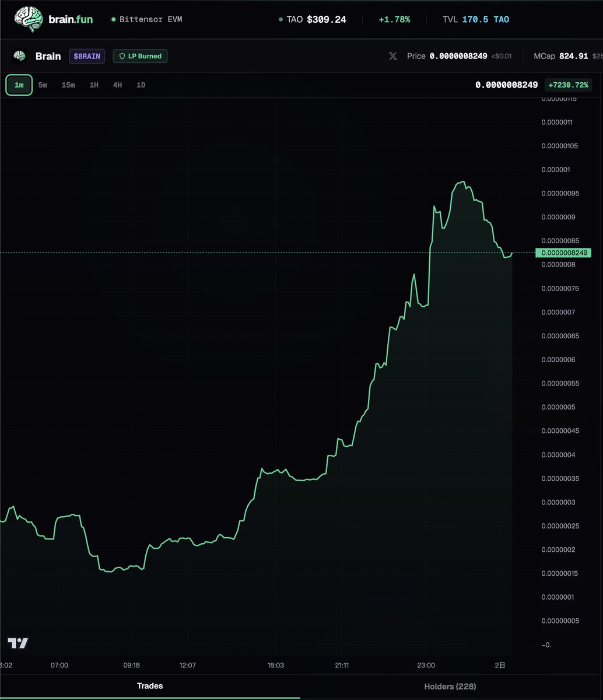The width and height of the screenshot is (603, 700).
Task: Click the TAO price $309.24
Action: pyautogui.click(x=326, y=19)
